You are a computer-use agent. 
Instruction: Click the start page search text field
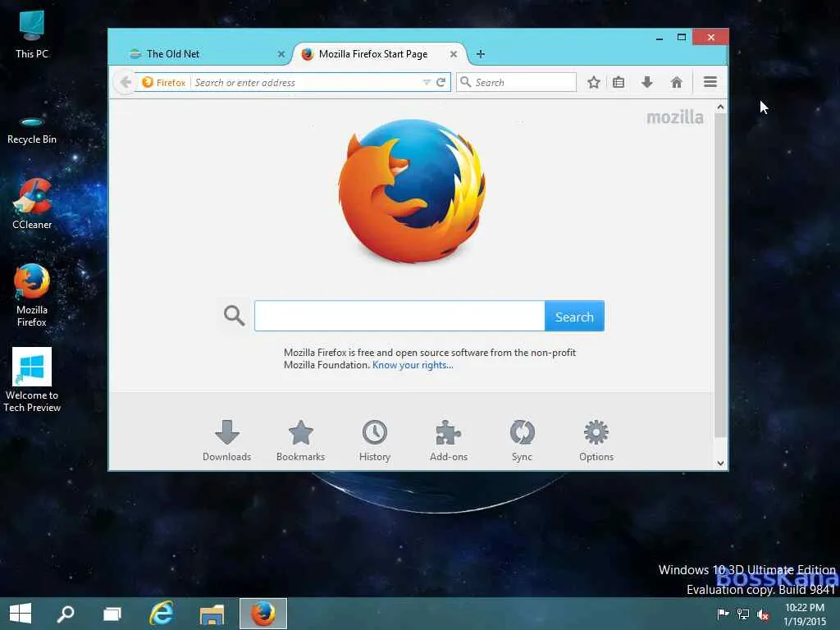[x=399, y=316]
